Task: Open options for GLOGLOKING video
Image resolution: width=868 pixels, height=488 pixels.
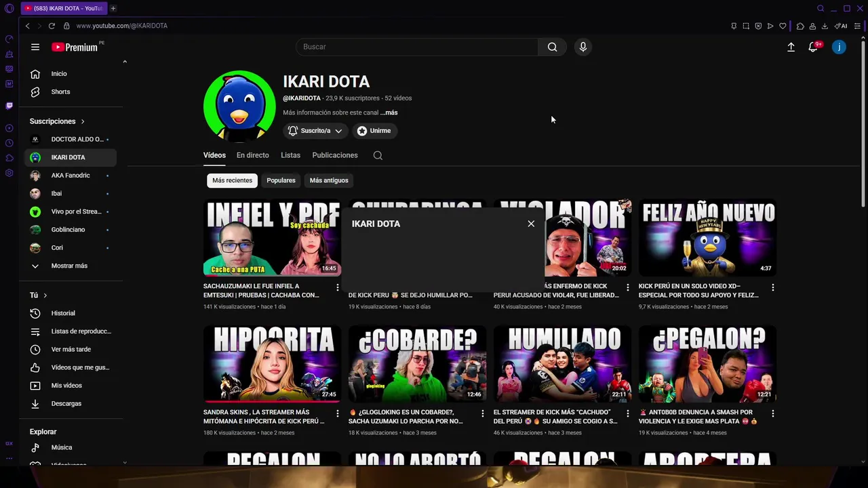Action: [x=482, y=413]
